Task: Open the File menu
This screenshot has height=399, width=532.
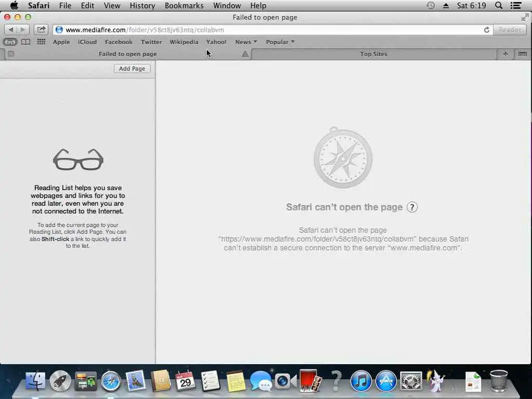Action: point(65,5)
